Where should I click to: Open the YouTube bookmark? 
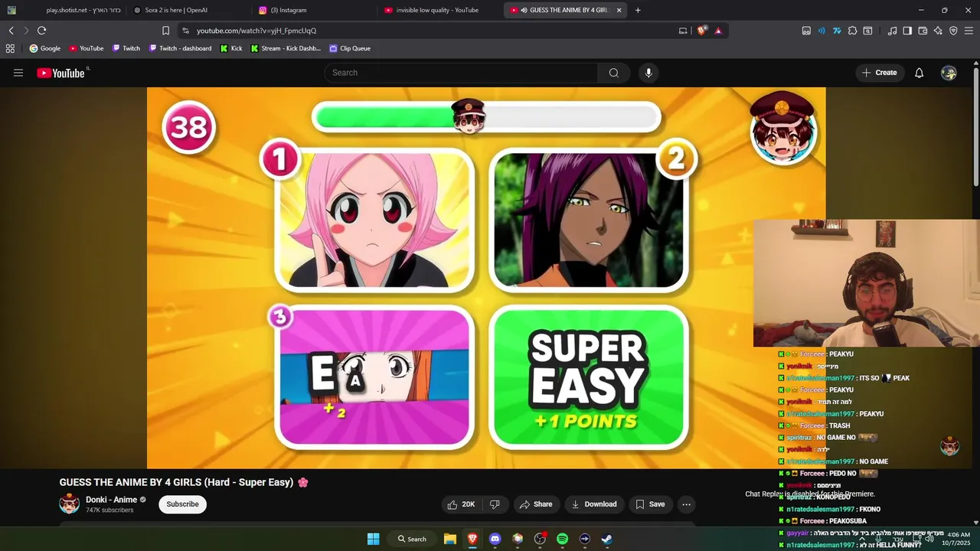[86, 48]
